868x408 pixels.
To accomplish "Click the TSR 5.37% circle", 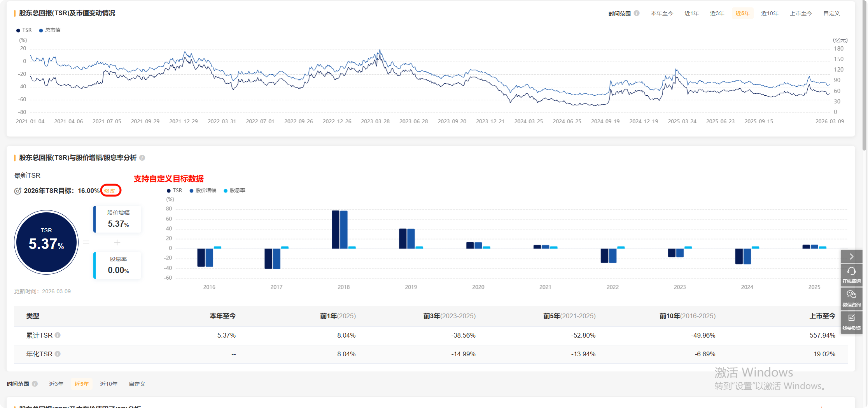I will point(46,242).
